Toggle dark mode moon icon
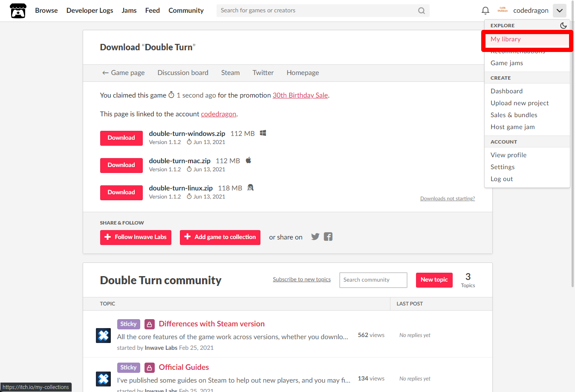The height and width of the screenshot is (392, 575). 563,26
